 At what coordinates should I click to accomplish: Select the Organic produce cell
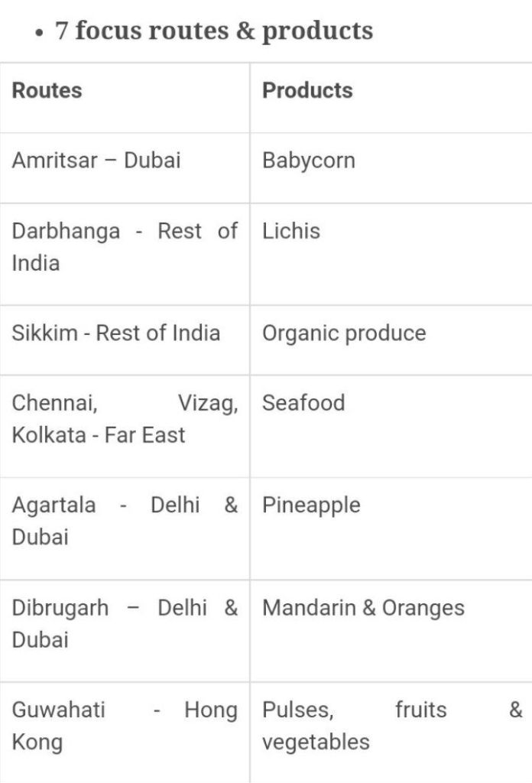click(x=344, y=333)
